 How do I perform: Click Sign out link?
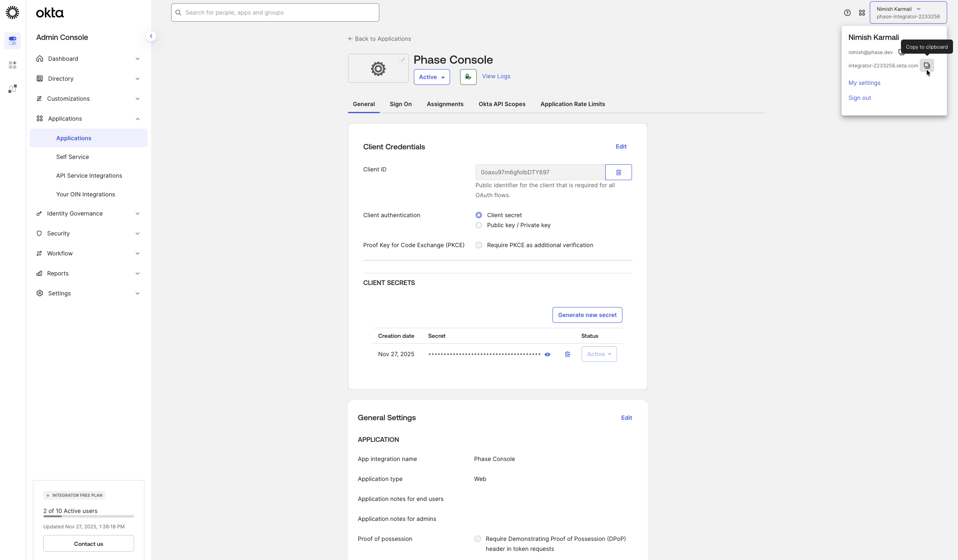point(860,98)
